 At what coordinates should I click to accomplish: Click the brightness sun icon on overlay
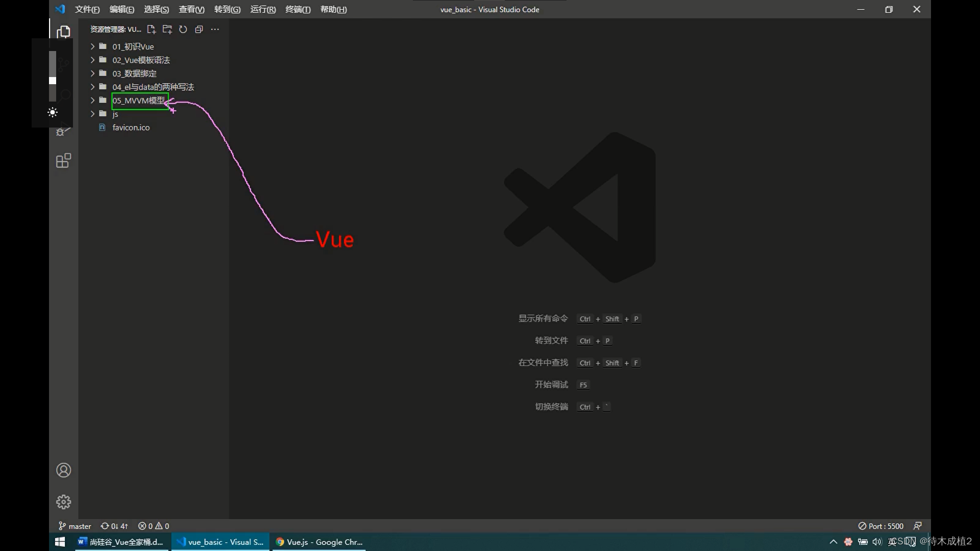point(53,112)
